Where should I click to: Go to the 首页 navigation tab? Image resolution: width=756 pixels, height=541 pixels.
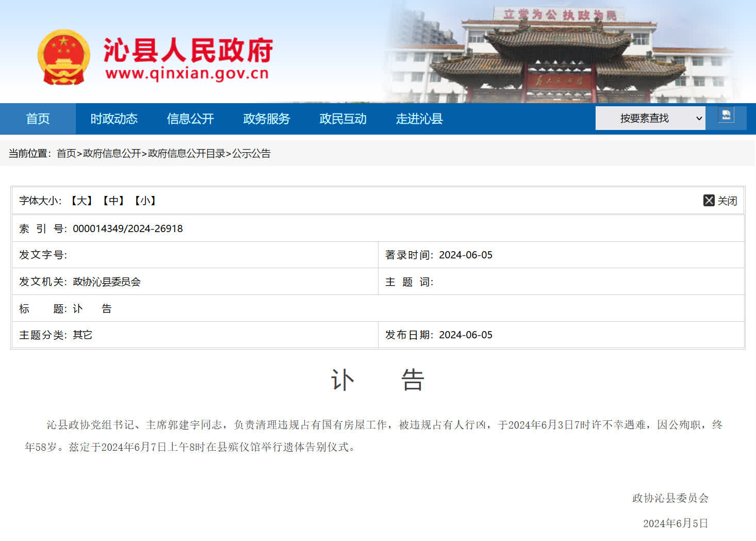pos(38,119)
